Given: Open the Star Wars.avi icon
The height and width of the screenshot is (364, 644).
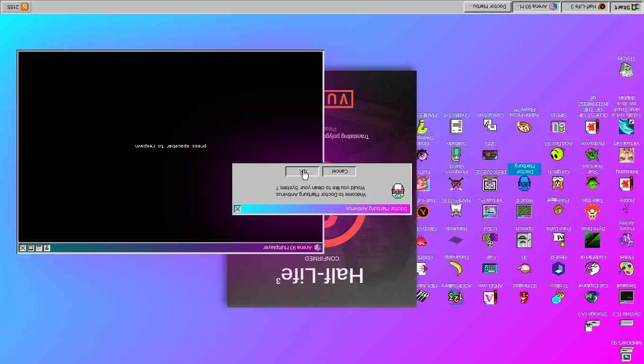Looking at the screenshot, I should [x=592, y=183].
